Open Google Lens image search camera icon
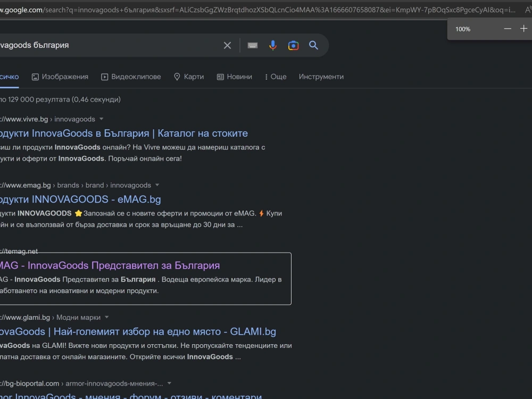Viewport: 532px width, 399px height. (x=294, y=45)
